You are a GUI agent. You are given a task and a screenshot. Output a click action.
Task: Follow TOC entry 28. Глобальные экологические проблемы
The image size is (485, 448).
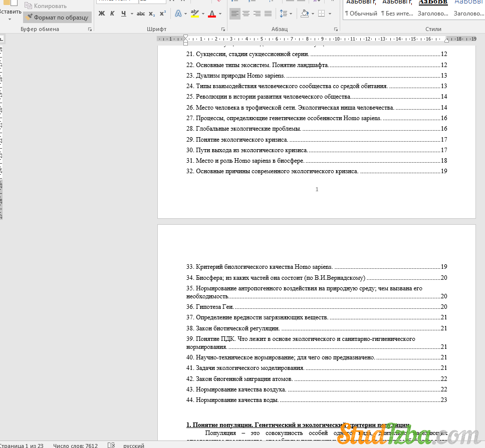317,129
